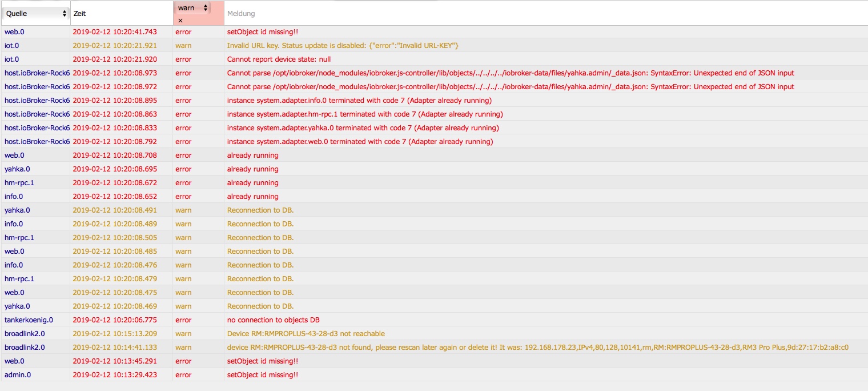Select 'Cannot report device state: null' message
This screenshot has width=868, height=391.
[x=279, y=59]
